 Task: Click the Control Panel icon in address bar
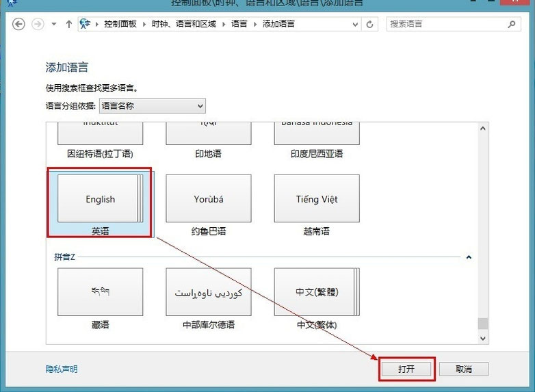86,24
